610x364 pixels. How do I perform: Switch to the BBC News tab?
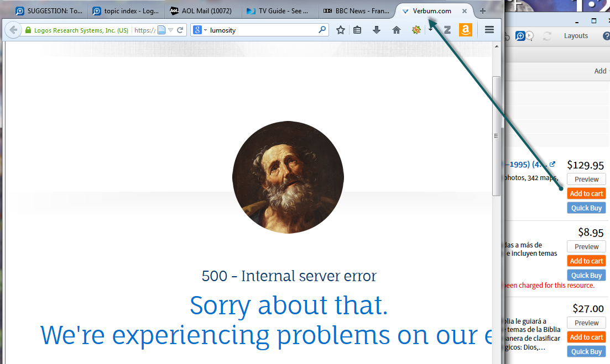pyautogui.click(x=356, y=11)
